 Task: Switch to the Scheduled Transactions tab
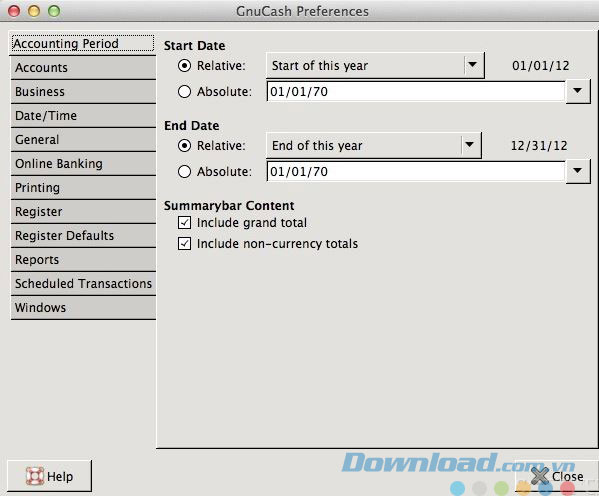(83, 284)
